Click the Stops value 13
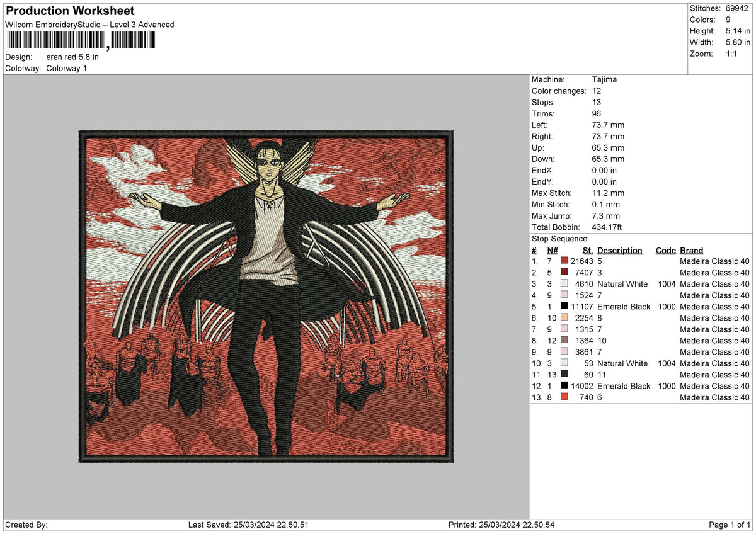Viewport: 756px width, 534px height. click(x=597, y=102)
